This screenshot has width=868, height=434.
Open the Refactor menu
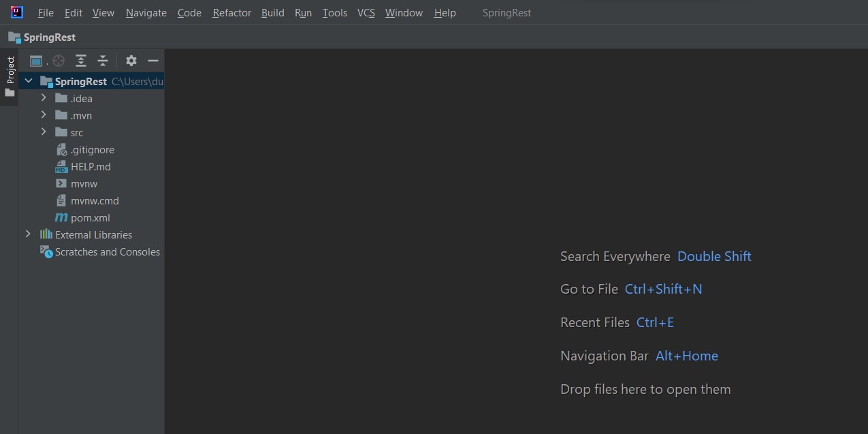click(x=232, y=12)
